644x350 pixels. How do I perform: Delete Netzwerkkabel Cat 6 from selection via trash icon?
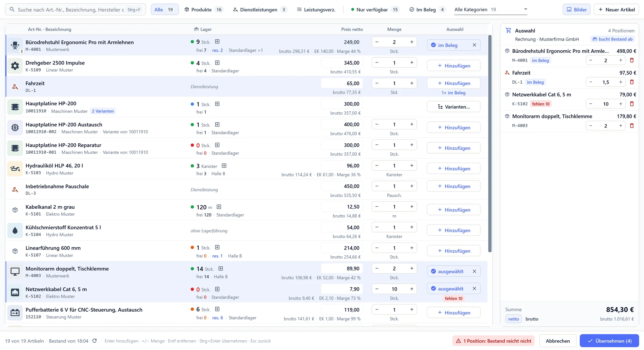(x=632, y=104)
